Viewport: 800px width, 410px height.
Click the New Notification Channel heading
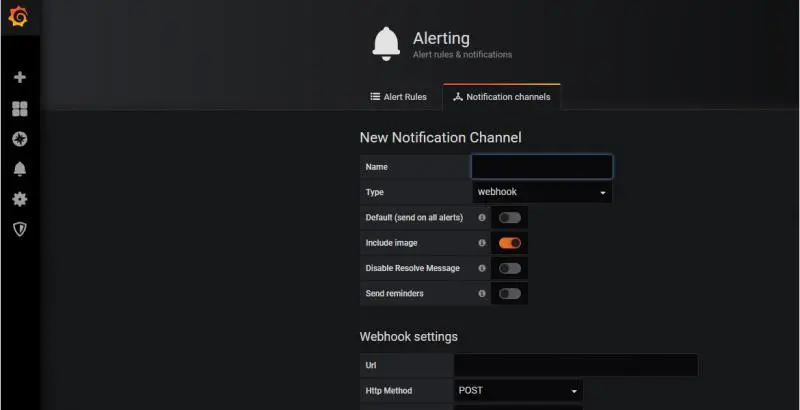pos(440,138)
